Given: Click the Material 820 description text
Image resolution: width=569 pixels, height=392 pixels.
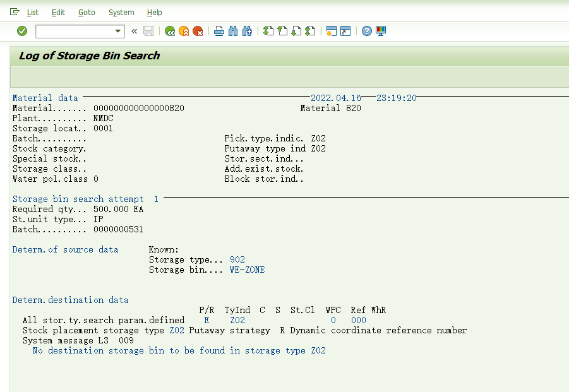Looking at the screenshot, I should (x=330, y=108).
